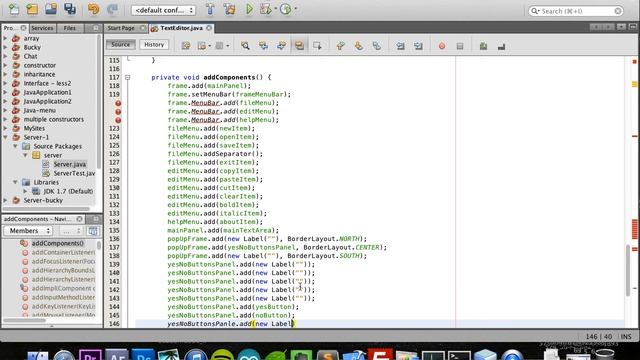
Task: Click the 146 | 40 cursor position indicator
Action: (599, 336)
